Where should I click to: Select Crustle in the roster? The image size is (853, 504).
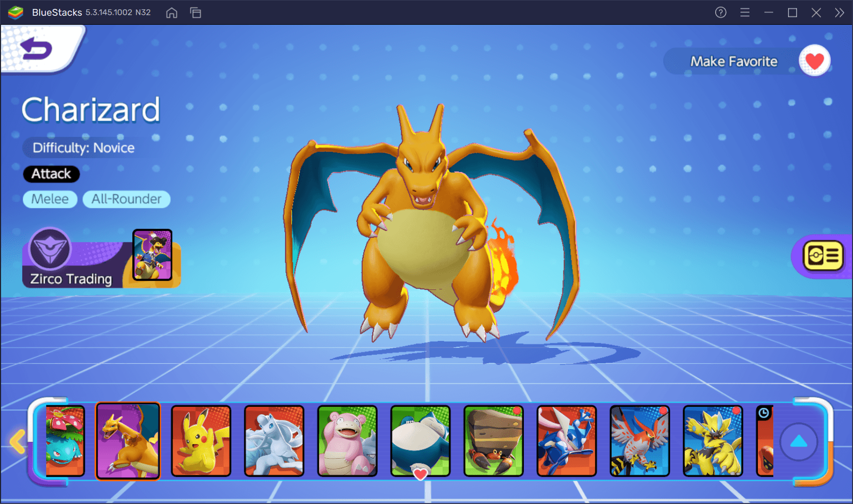(493, 441)
